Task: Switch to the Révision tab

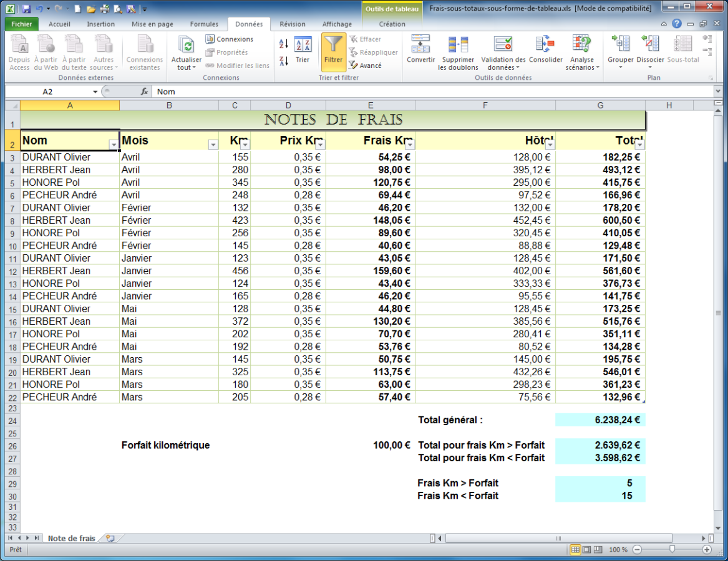Action: coord(293,24)
